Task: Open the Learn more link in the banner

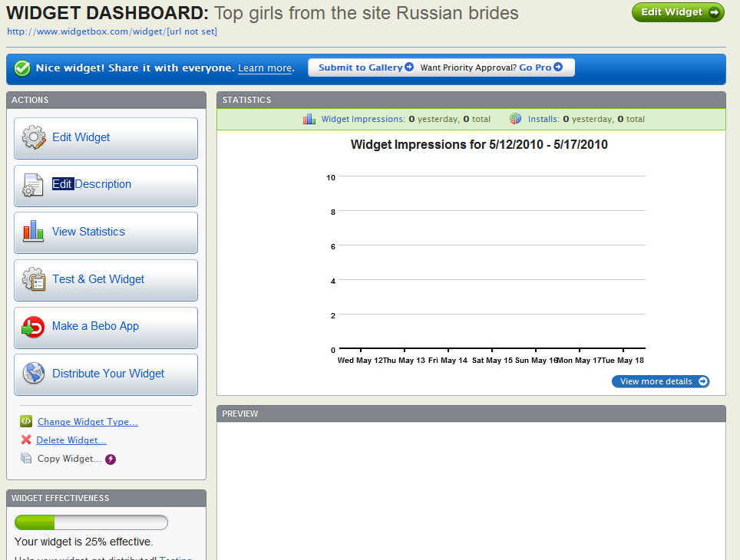Action: [265, 68]
